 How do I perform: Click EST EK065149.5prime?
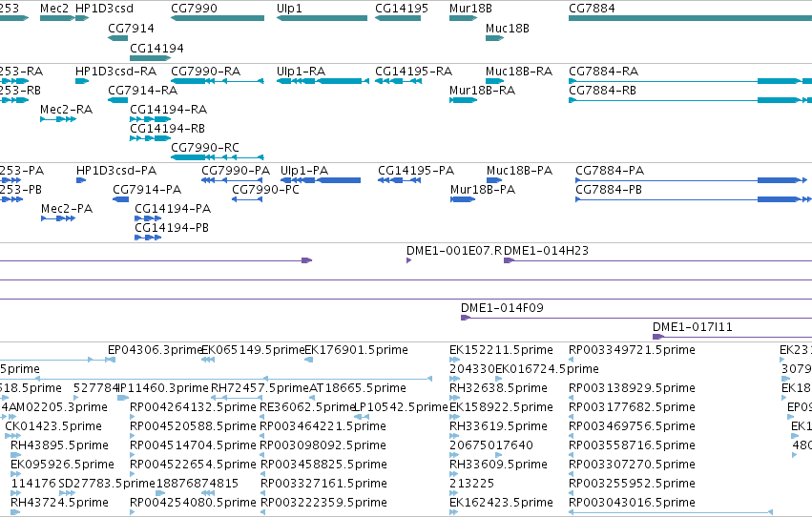[x=253, y=350]
